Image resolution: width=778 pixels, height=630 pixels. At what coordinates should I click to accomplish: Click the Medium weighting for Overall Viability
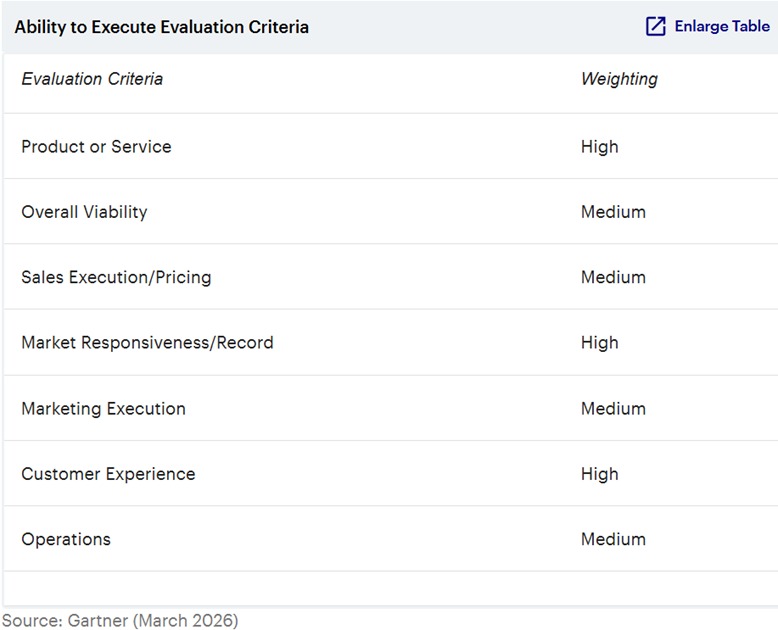pyautogui.click(x=613, y=212)
